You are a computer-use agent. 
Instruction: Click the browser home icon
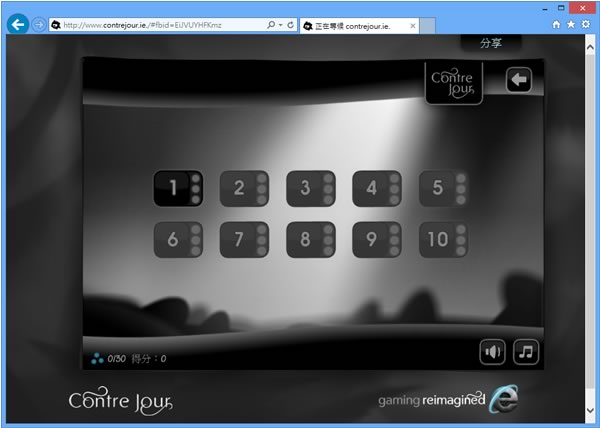click(x=556, y=24)
